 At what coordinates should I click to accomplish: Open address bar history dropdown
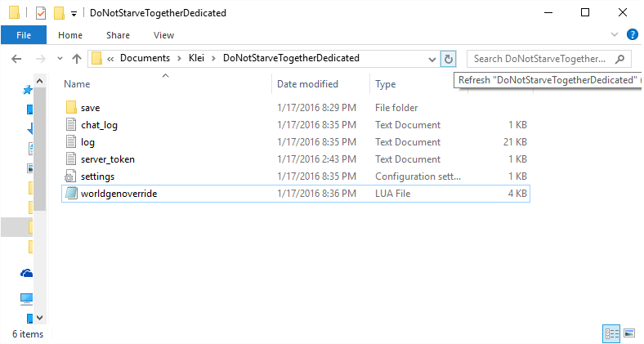[x=432, y=59]
